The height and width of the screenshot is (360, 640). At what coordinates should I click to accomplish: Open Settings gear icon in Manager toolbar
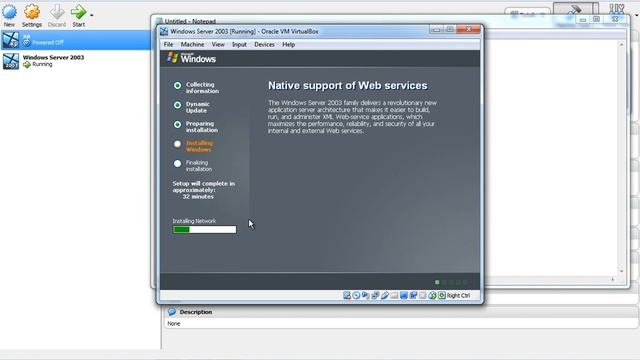32,12
